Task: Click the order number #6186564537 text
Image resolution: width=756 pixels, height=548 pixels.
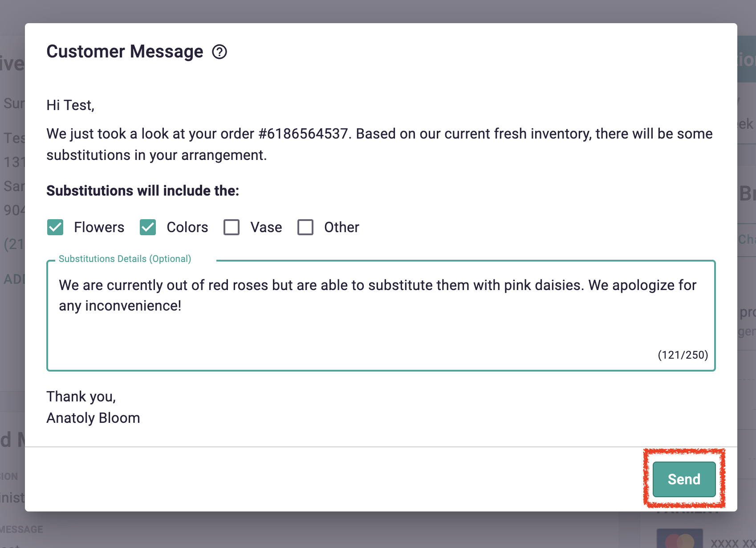Action: 303,134
